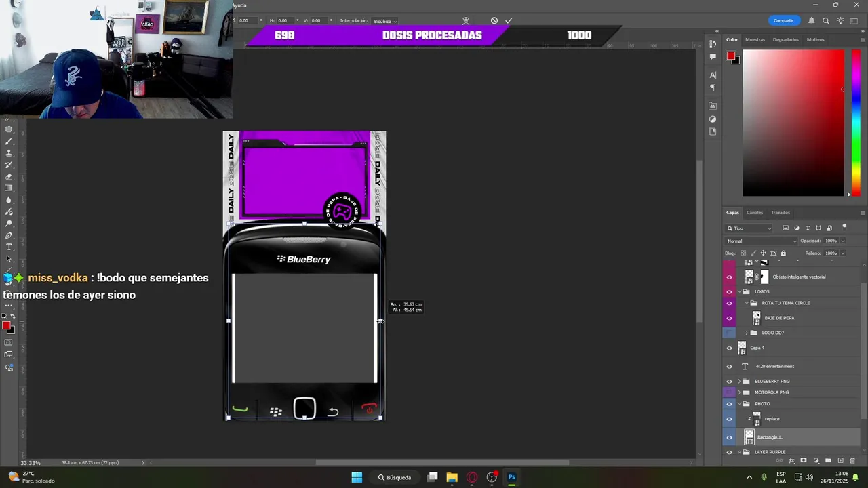This screenshot has height=488, width=868.
Task: Collapse the LOGOS group
Action: 740,291
